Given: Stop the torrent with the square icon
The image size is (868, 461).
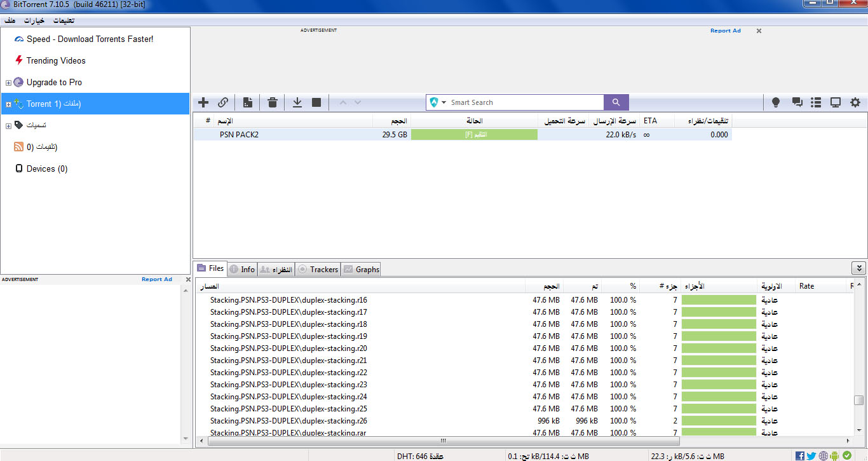Looking at the screenshot, I should click(316, 102).
